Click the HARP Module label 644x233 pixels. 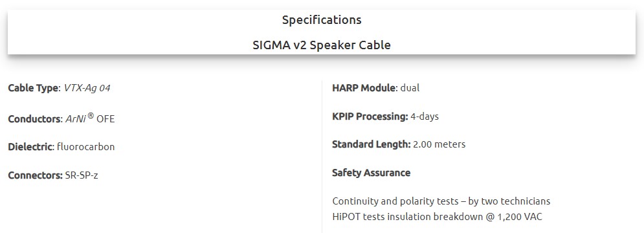(365, 88)
